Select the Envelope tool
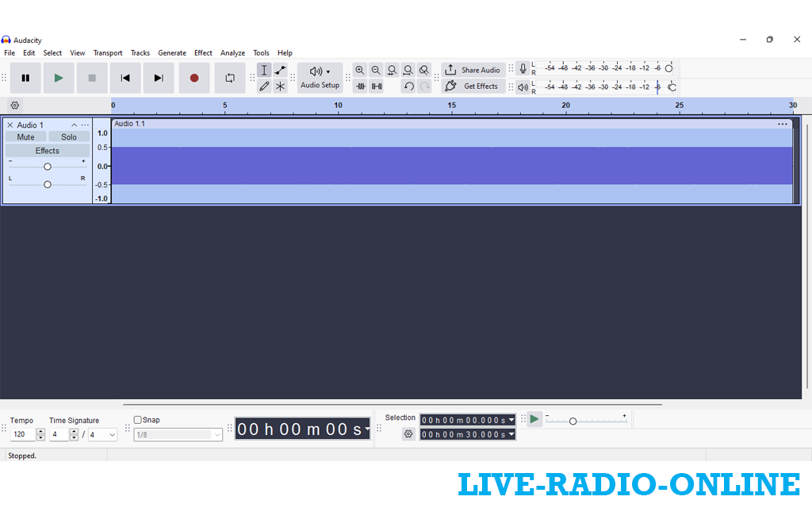Viewport: 812px width, 508px height. [280, 70]
